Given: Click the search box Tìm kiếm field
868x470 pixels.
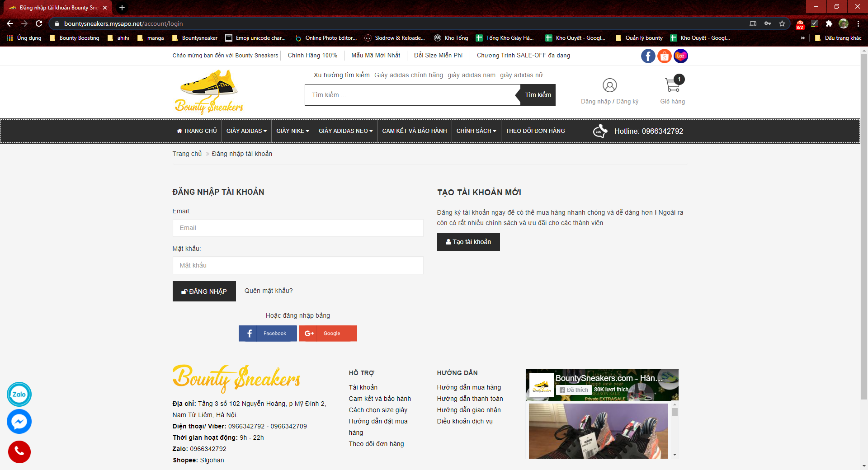Looking at the screenshot, I should (x=412, y=95).
